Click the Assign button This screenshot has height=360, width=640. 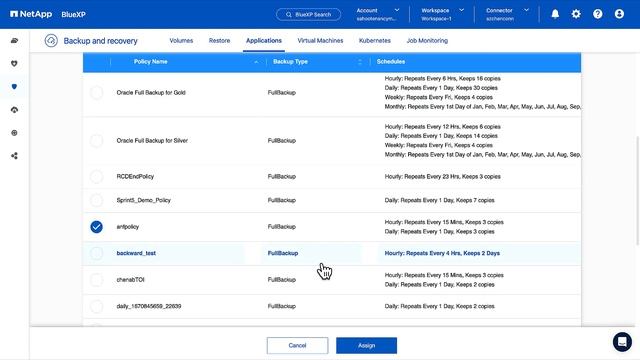click(x=367, y=345)
